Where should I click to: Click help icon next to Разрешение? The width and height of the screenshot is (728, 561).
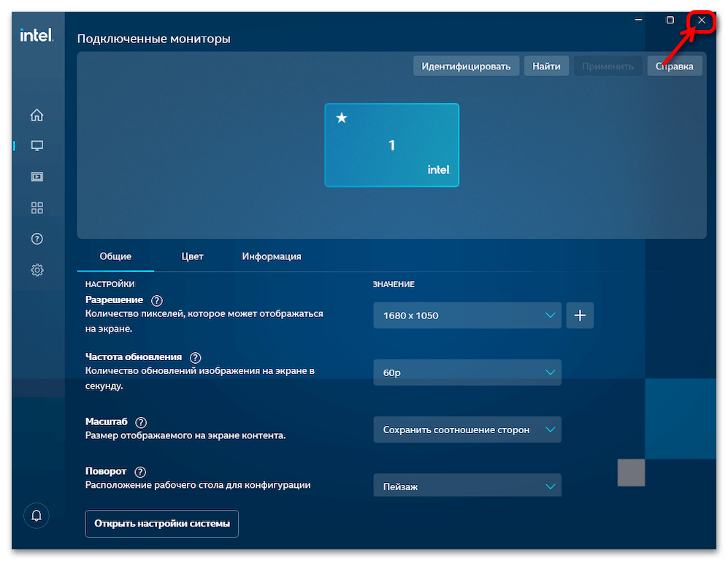click(x=157, y=300)
